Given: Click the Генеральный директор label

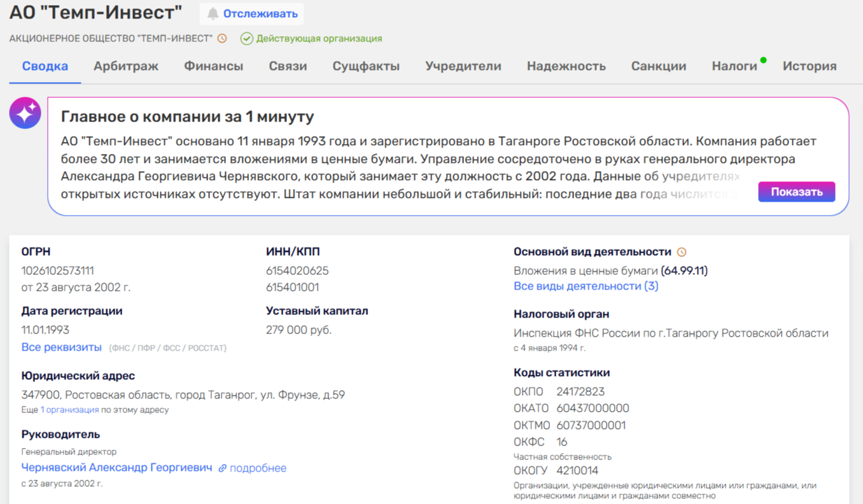Looking at the screenshot, I should pyautogui.click(x=69, y=452).
